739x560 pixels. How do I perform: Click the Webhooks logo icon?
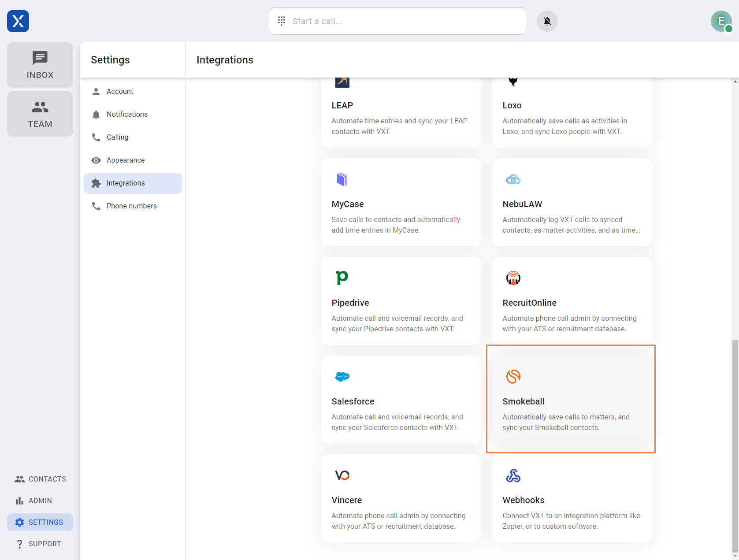click(513, 475)
